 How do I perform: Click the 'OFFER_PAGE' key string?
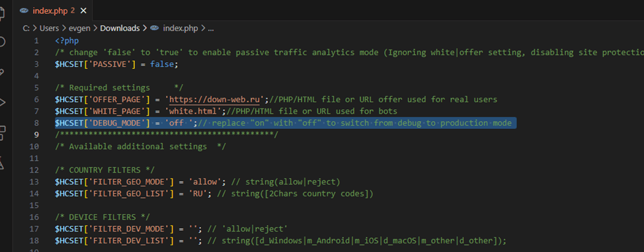pos(117,99)
